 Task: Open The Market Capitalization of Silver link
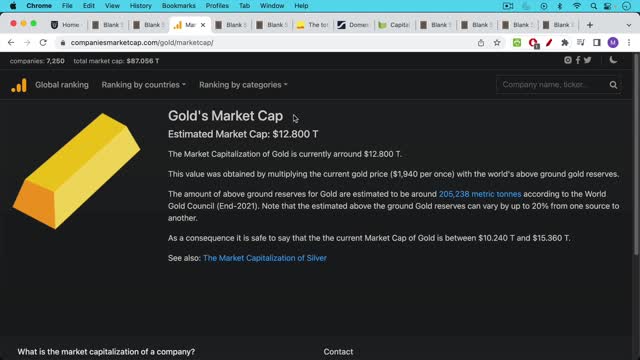(x=264, y=258)
